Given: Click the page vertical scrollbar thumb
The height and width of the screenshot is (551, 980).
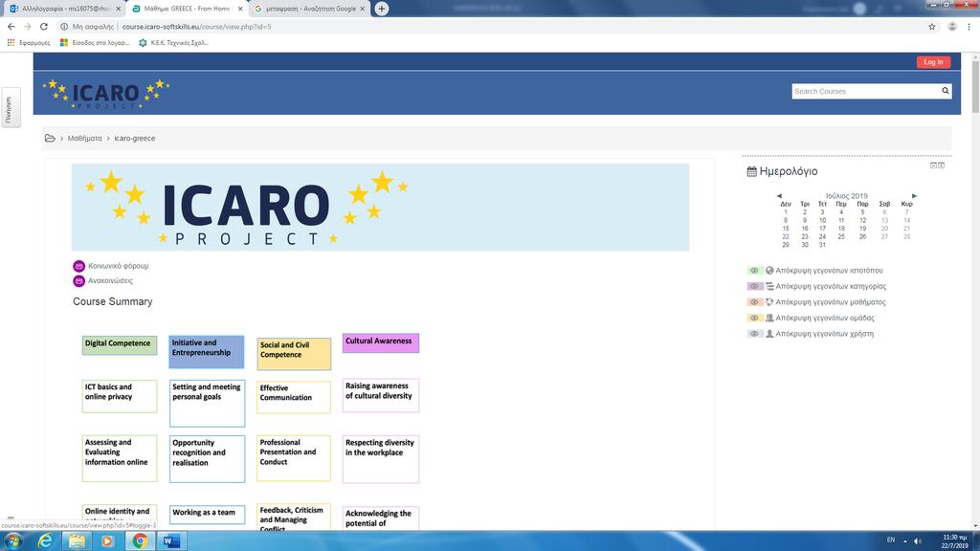Looking at the screenshot, I should tap(975, 87).
